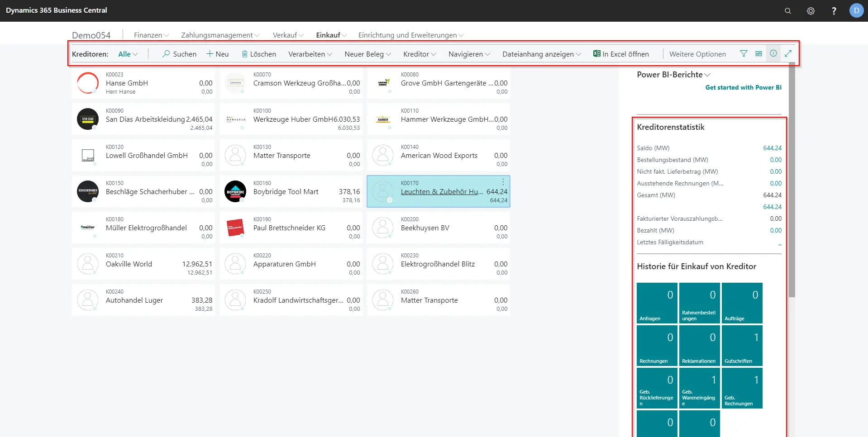Viewport: 868px width, 437px height.
Task: Open the Reklamationen tile
Action: [x=699, y=346]
